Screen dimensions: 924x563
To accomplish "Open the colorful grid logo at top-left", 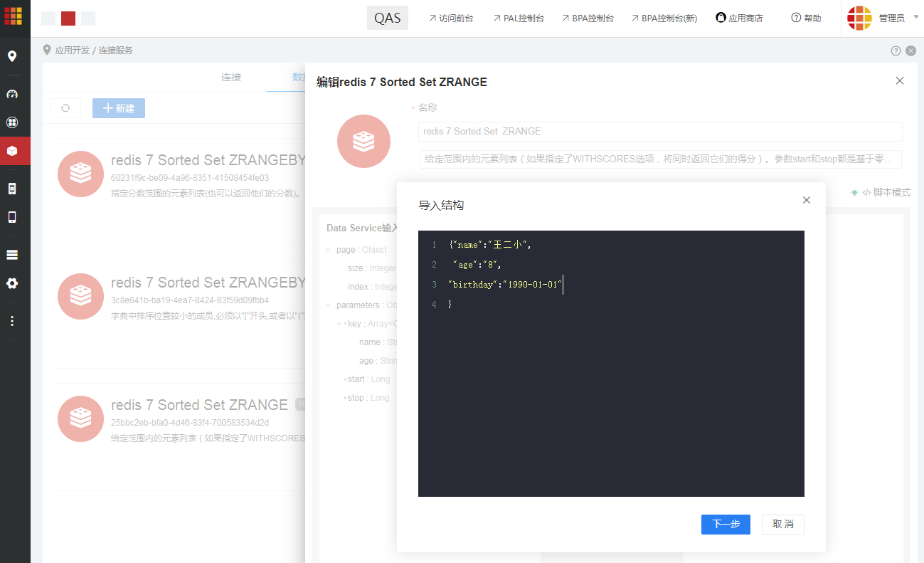I will (x=14, y=16).
